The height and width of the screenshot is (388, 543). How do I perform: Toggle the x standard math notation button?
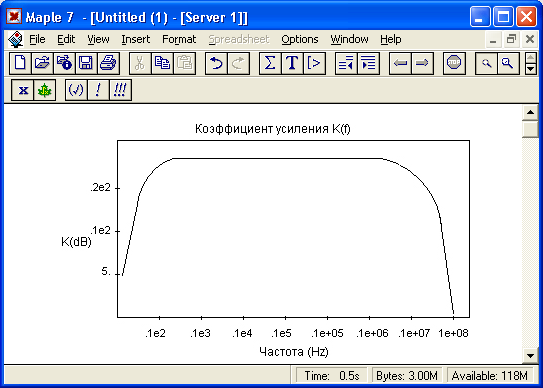click(23, 90)
